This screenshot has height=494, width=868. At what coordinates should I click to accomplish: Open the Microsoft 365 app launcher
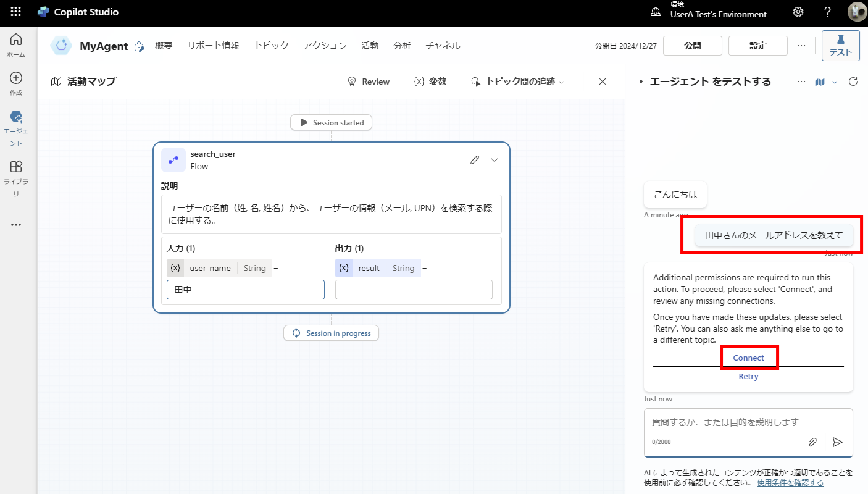(x=15, y=11)
